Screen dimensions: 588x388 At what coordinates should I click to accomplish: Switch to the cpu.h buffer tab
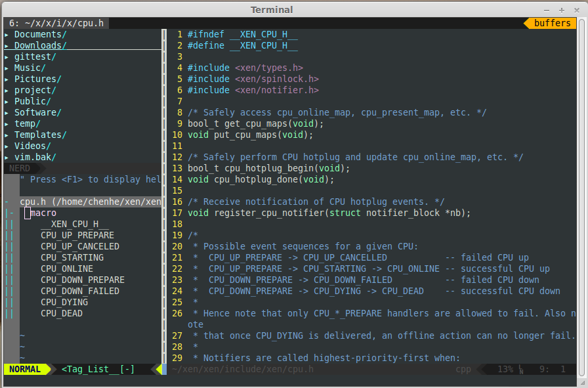[55, 23]
